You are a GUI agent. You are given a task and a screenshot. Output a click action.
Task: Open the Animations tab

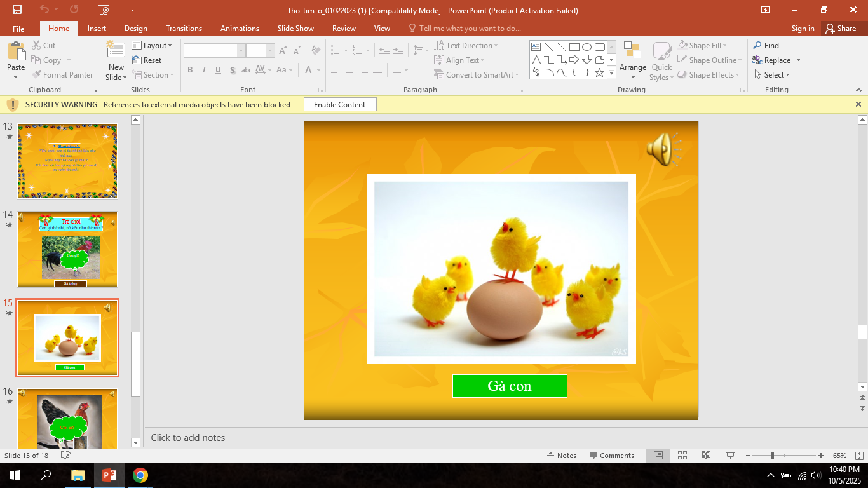(240, 29)
